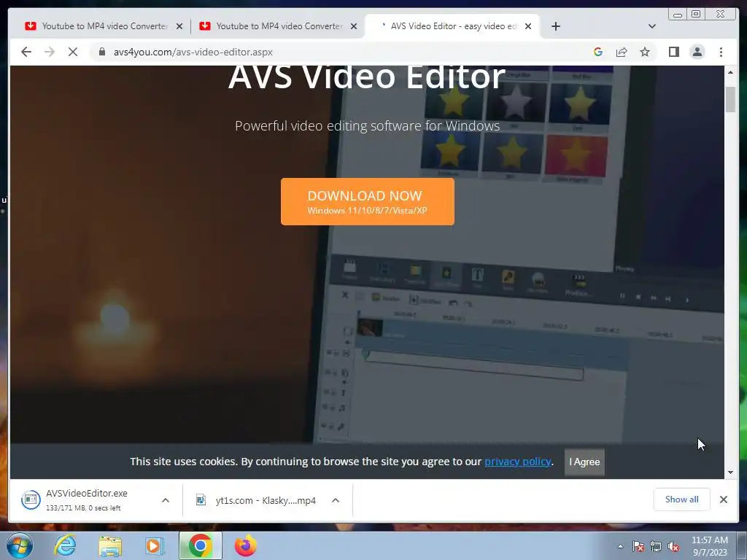Click the Chrome taskbar icon
The height and width of the screenshot is (560, 747).
tap(200, 545)
